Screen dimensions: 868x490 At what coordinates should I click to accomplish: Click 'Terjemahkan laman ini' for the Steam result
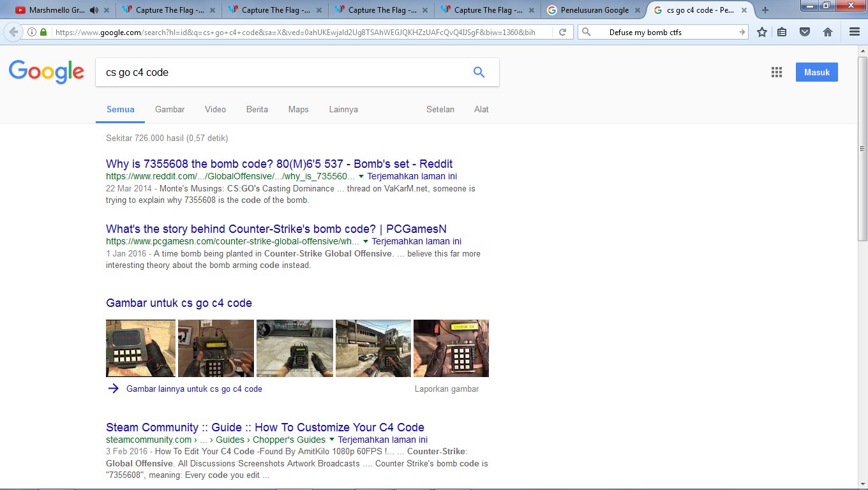[383, 440]
